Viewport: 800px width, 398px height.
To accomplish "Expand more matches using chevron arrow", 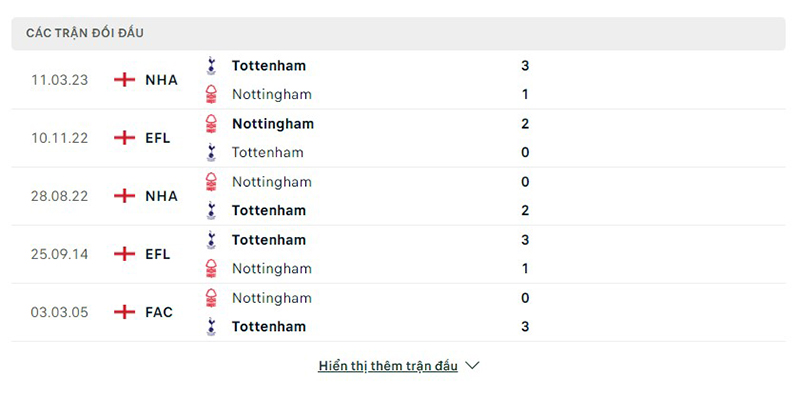I will 473,366.
